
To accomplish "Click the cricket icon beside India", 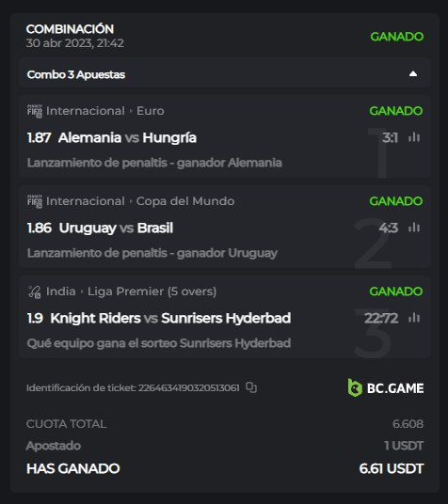I will point(35,291).
